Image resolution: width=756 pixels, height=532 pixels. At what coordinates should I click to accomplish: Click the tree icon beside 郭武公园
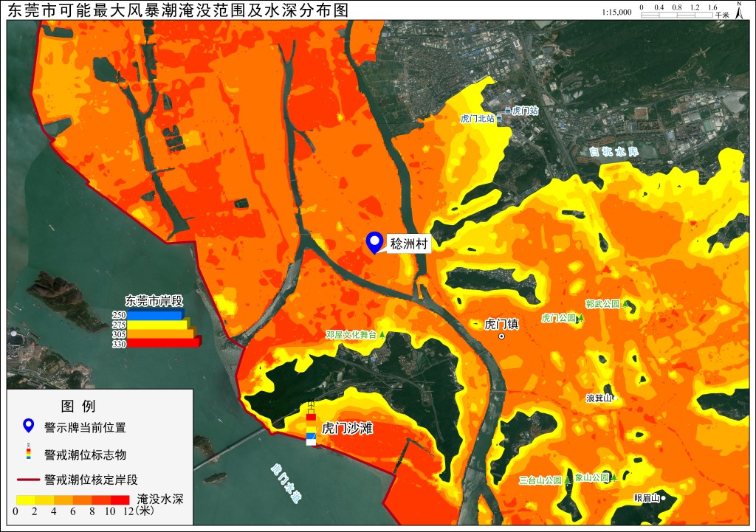(x=625, y=304)
